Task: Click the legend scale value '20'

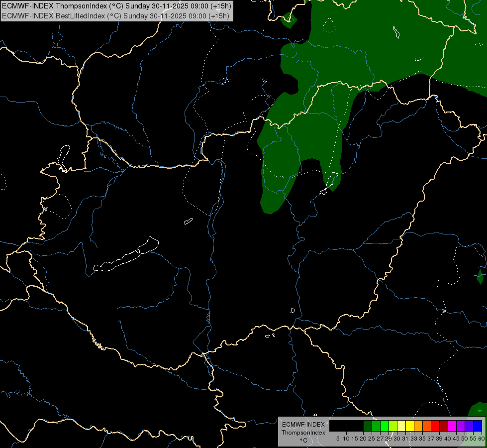Action: point(363,439)
